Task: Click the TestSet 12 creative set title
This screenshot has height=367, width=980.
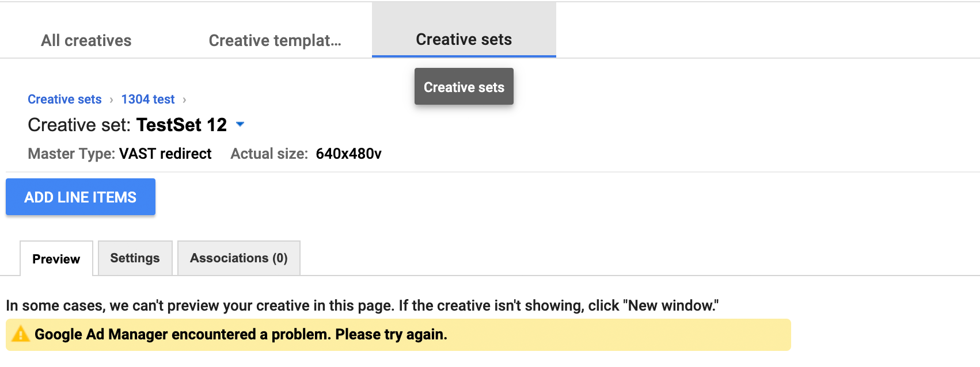Action: pyautogui.click(x=182, y=125)
